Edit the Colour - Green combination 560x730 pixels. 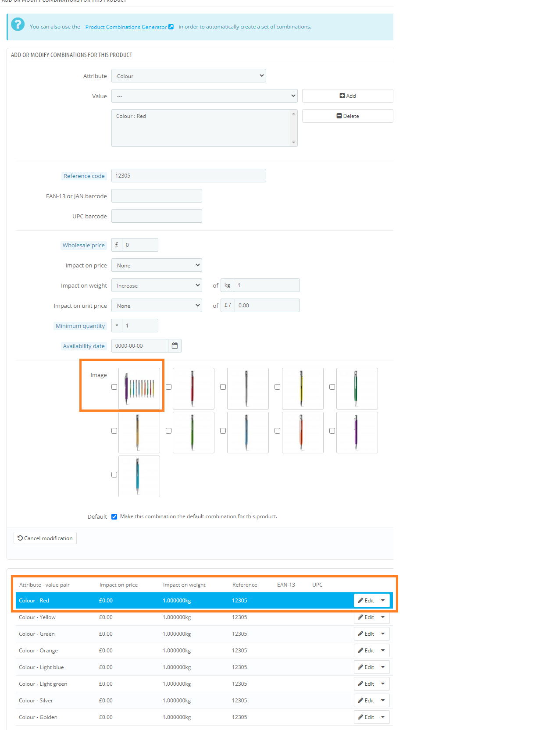point(366,634)
